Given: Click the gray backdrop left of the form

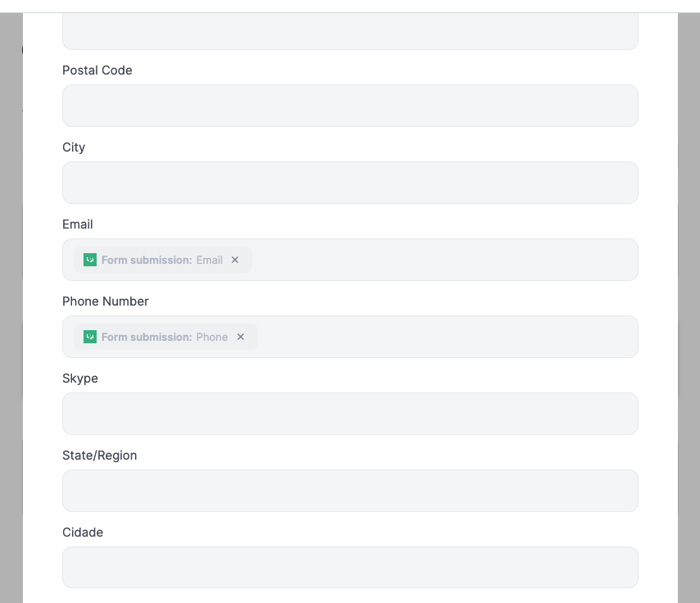Looking at the screenshot, I should [11, 308].
